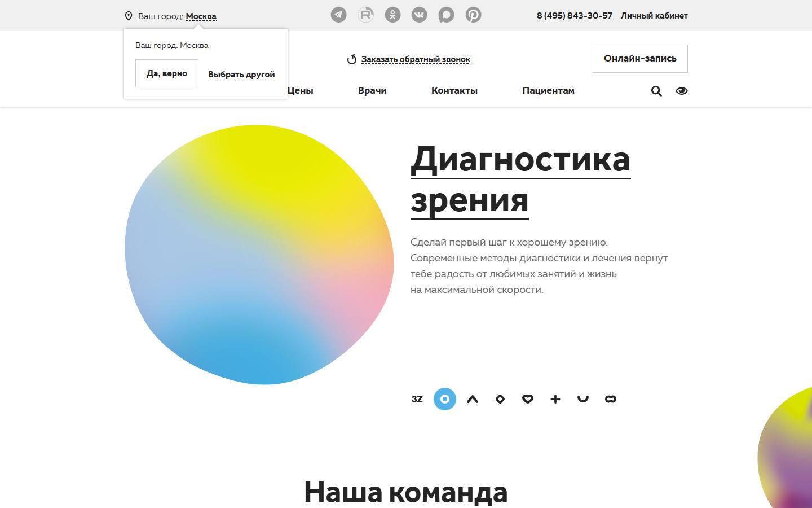Select the 3Z slide icon
812x508 pixels.
point(417,399)
